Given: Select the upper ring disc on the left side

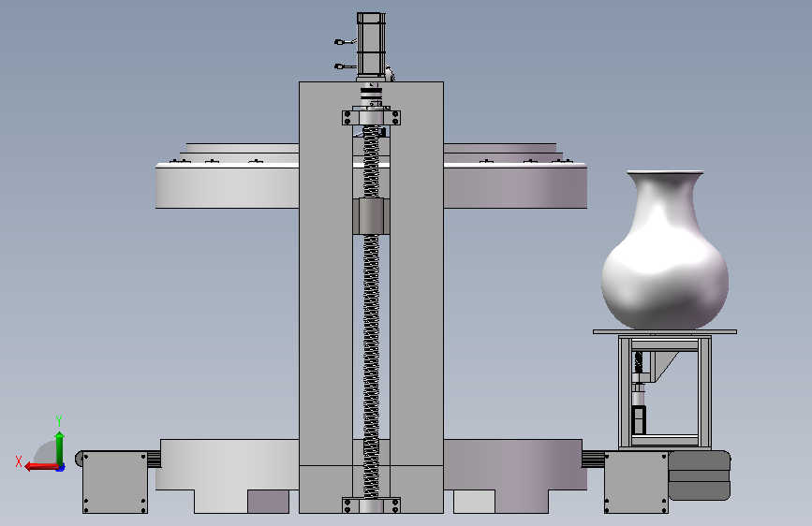Looking at the screenshot, I should (x=228, y=186).
